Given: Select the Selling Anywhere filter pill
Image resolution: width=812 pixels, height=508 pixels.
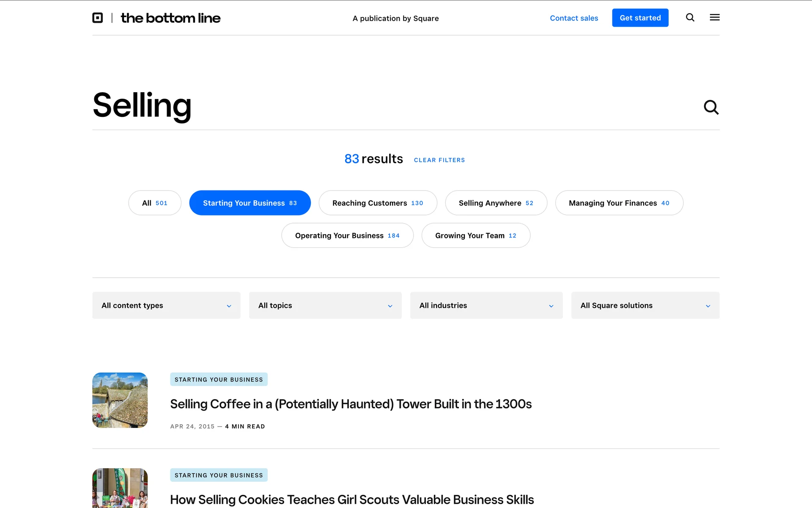Looking at the screenshot, I should coord(496,203).
